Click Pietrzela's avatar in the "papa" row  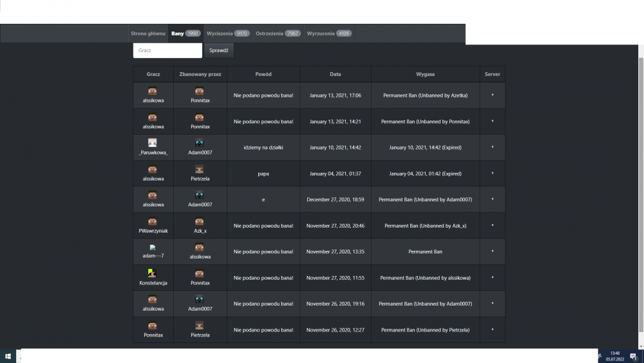click(200, 169)
